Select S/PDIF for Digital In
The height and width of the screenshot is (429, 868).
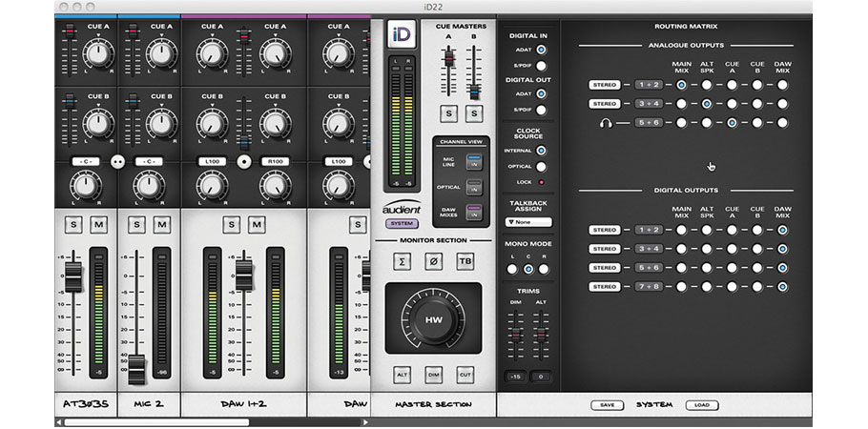click(541, 66)
